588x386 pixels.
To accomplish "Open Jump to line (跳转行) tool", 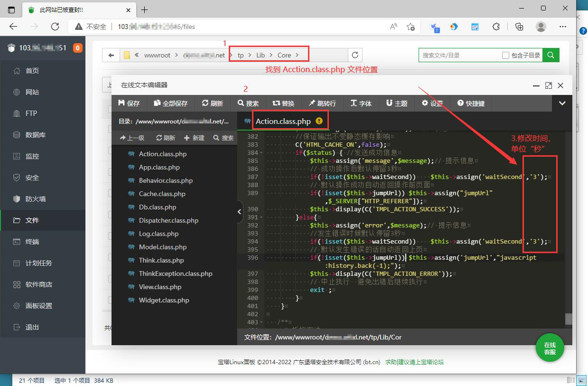I will tap(322, 103).
